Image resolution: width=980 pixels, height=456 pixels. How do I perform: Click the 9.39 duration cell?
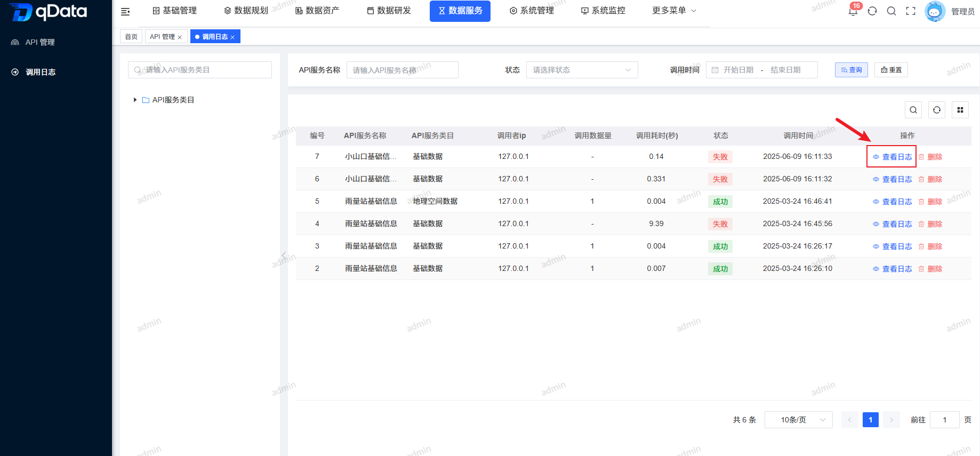[x=656, y=223]
